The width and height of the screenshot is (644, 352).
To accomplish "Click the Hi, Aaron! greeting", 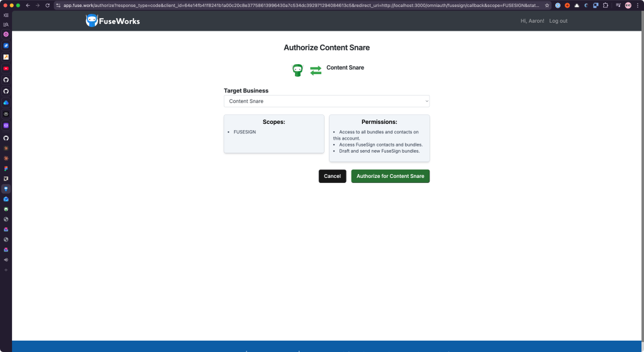I will [x=532, y=21].
